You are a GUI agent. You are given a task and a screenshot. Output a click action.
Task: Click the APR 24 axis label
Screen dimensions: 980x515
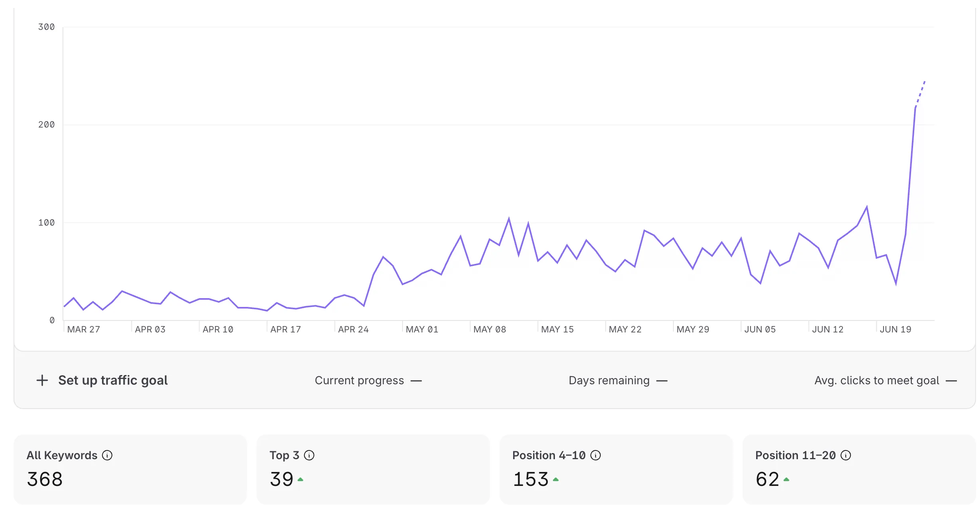pos(353,330)
